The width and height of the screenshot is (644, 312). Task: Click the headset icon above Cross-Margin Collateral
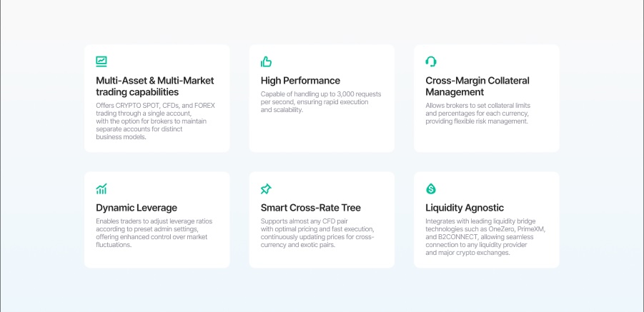(x=431, y=61)
